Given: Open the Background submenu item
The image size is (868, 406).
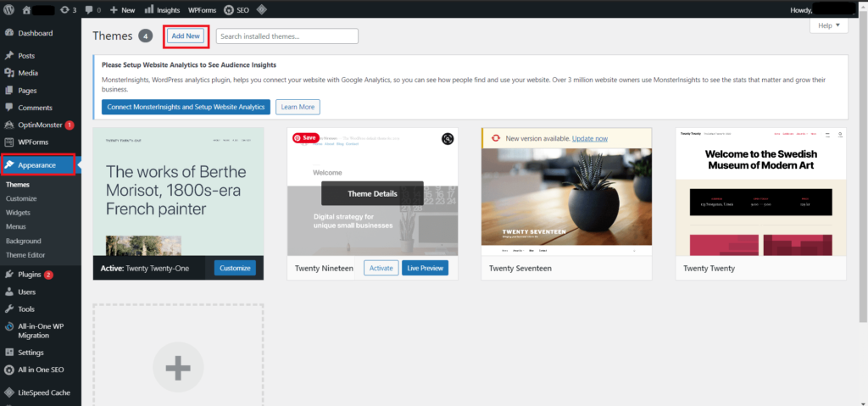Looking at the screenshot, I should [23, 241].
